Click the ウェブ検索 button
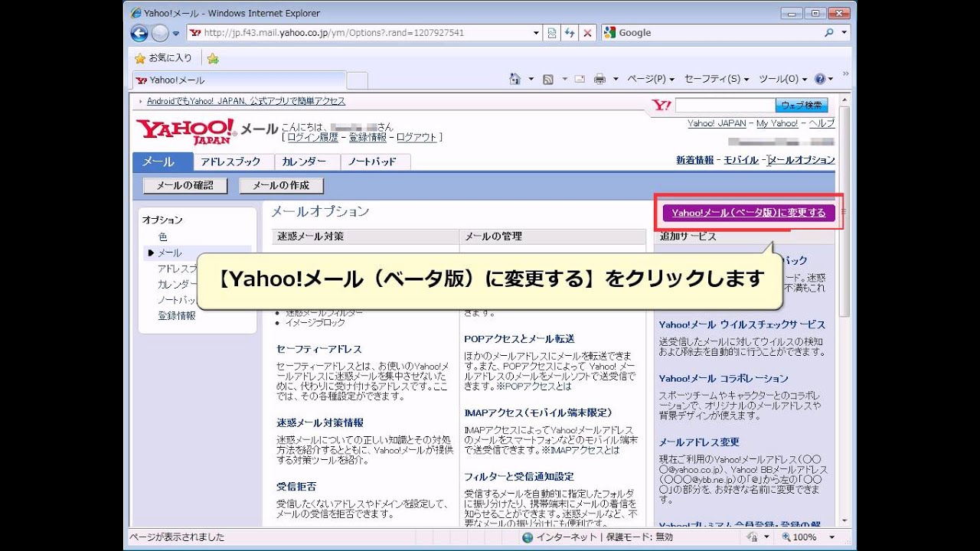This screenshot has height=551, width=980. click(802, 105)
